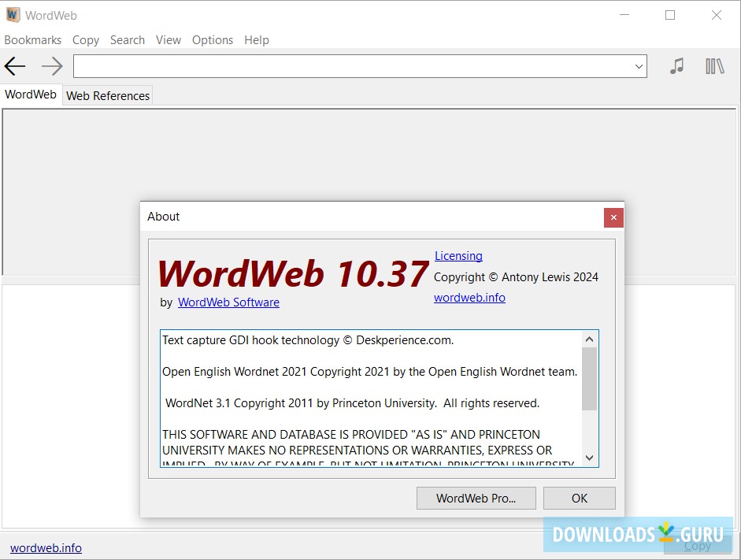Screen dimensions: 741x560
Task: Open the Help menu
Action: point(256,40)
